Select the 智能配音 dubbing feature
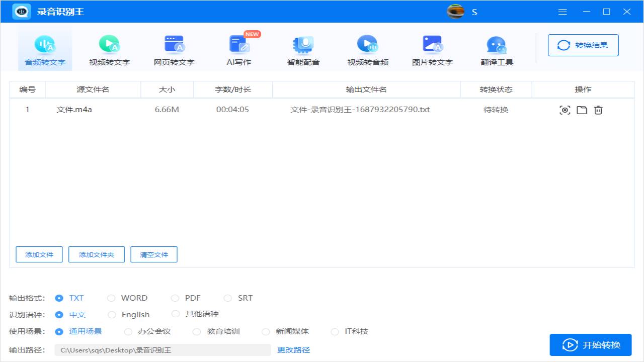 point(303,48)
